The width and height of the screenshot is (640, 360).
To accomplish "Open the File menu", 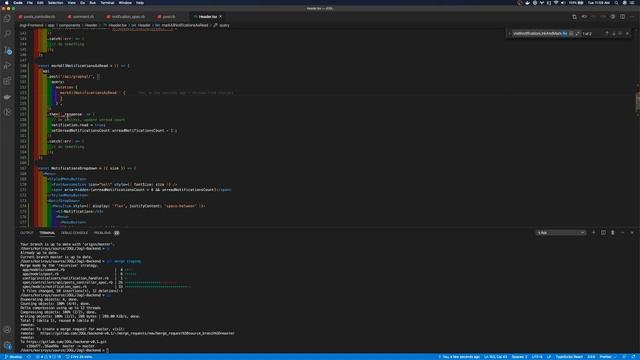I will pyautogui.click(x=30, y=3).
